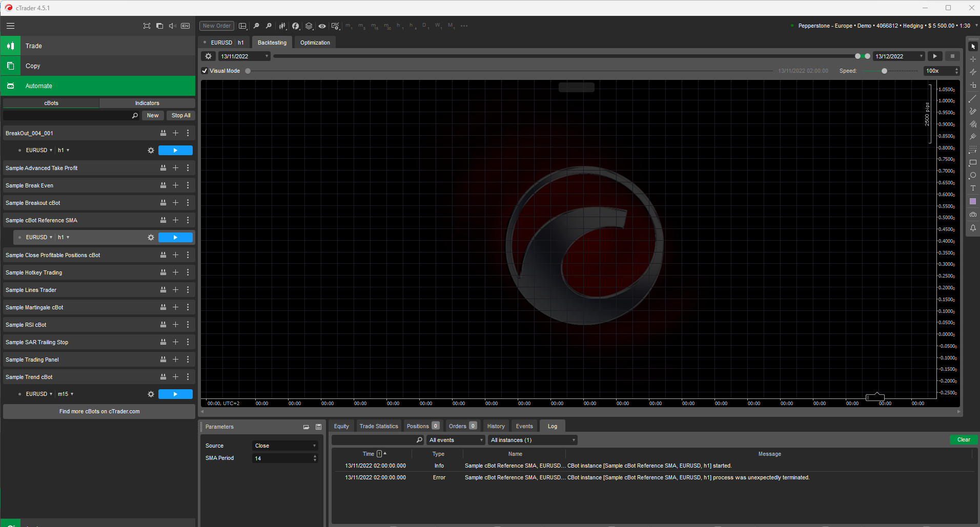The height and width of the screenshot is (527, 980).
Task: Click the New Order button
Action: tap(217, 26)
